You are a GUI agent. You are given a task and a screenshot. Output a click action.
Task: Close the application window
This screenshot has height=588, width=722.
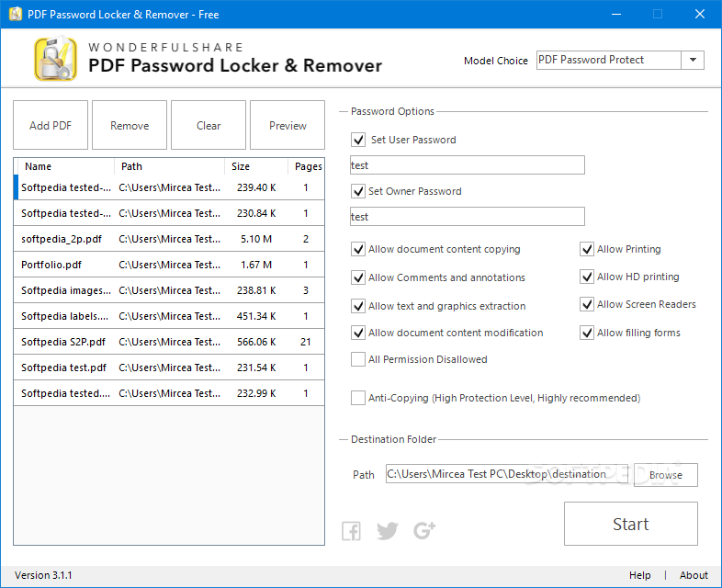(699, 15)
